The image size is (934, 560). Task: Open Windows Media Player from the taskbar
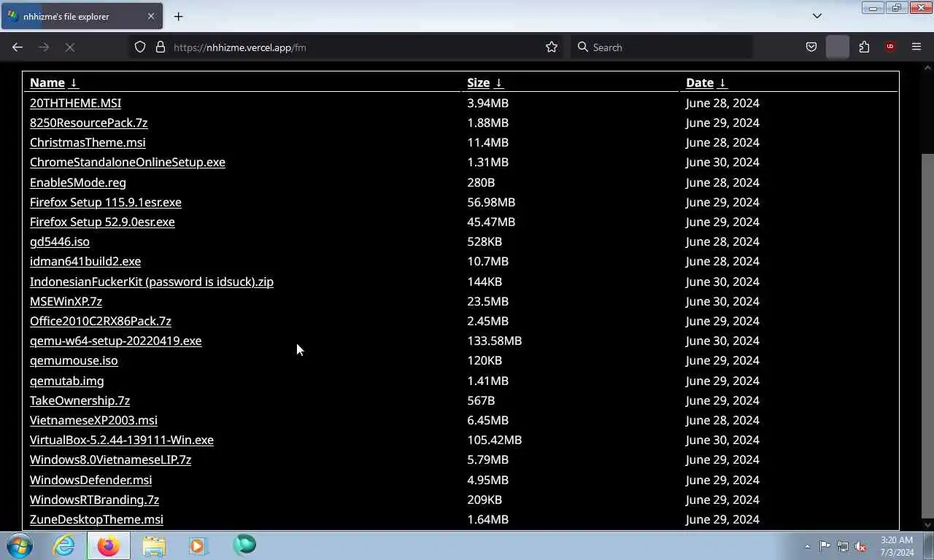point(198,545)
